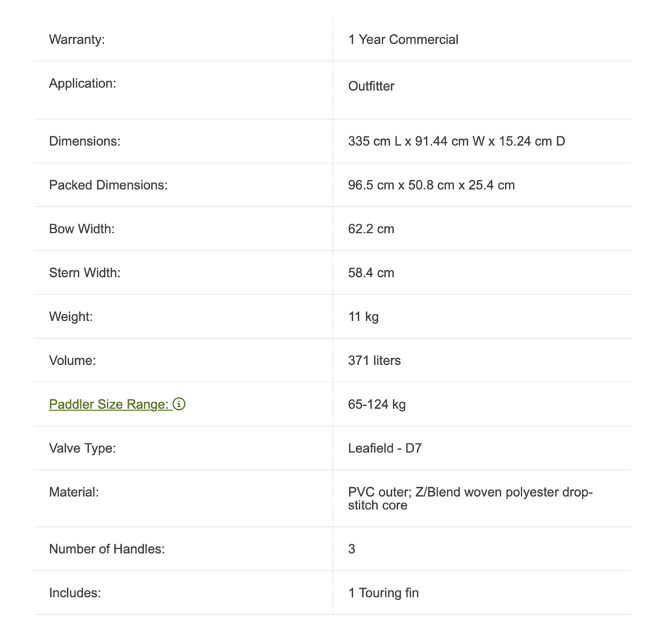
Task: Click the info icon beside Paddler Size Range
Action: [179, 405]
